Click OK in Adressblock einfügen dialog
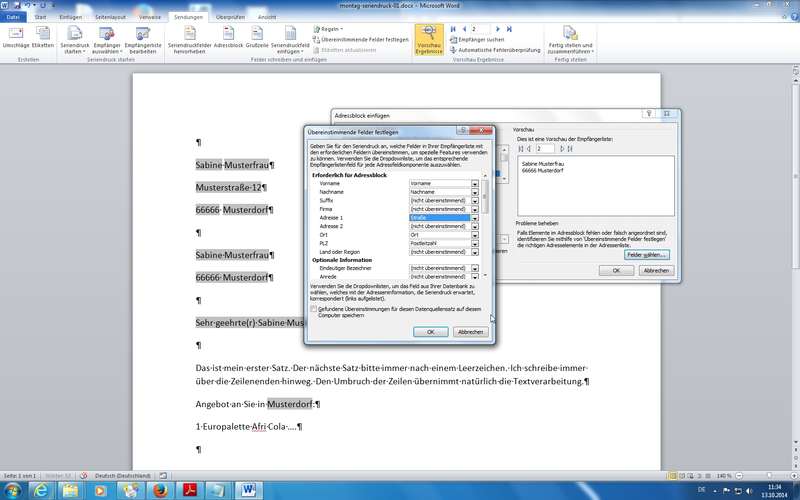Screen dimensions: 800x500 [616, 270]
